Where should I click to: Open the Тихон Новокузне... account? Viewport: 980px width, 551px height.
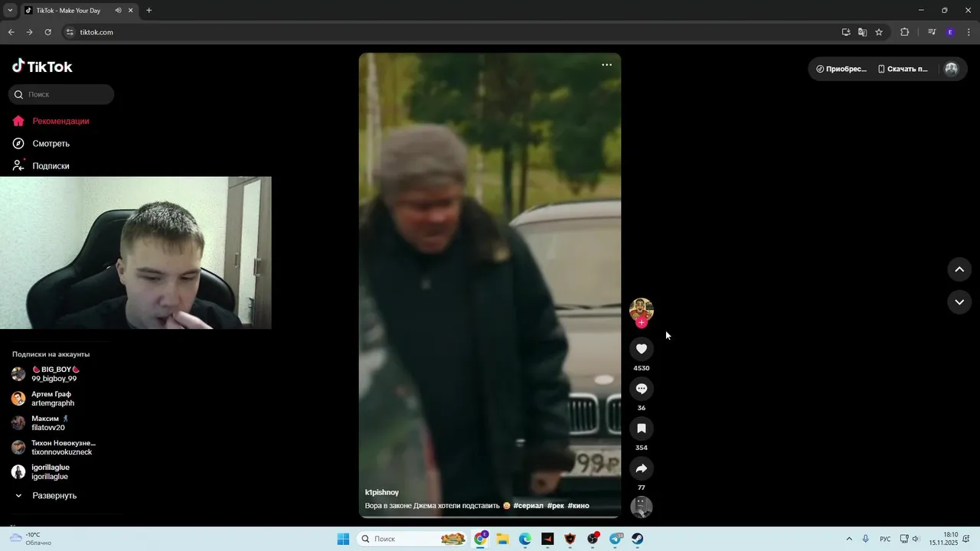click(x=55, y=448)
